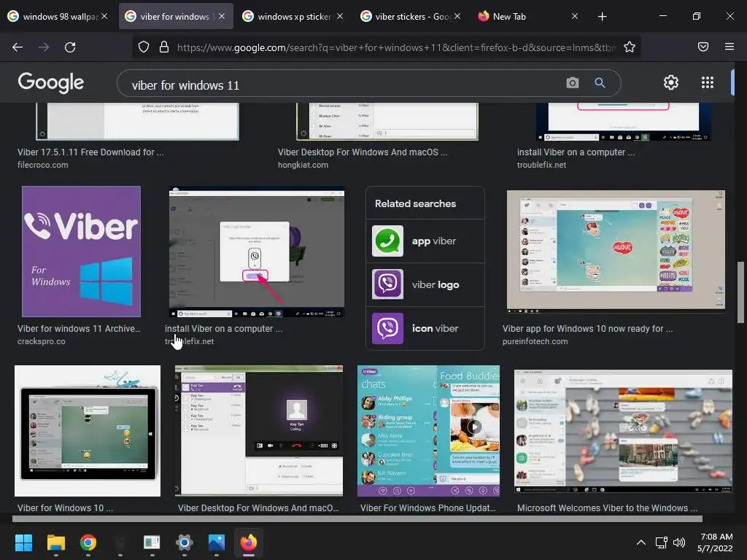Viewport: 747px width, 560px height.
Task: Click the vertical page scrollbar thumb
Action: 740,292
